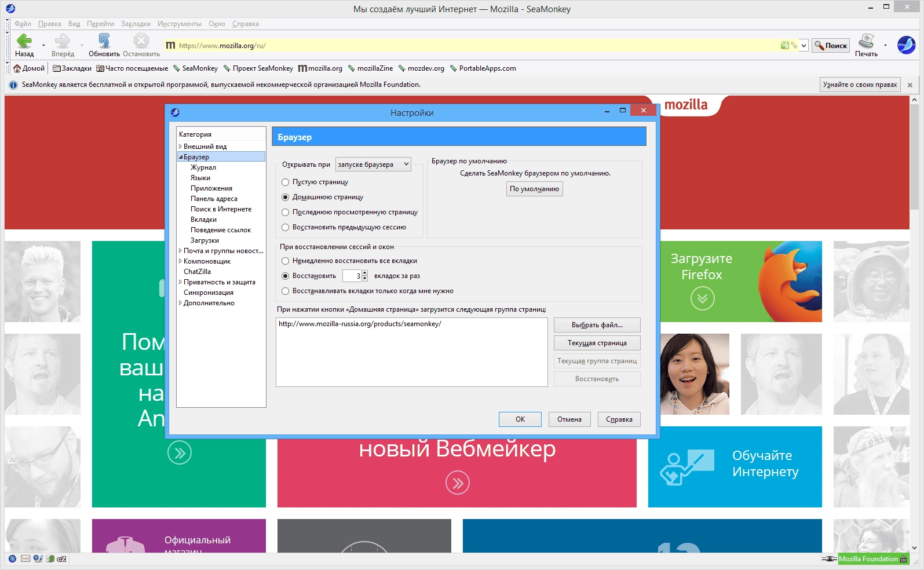Click Узнайте о своих правах button

pyautogui.click(x=860, y=85)
